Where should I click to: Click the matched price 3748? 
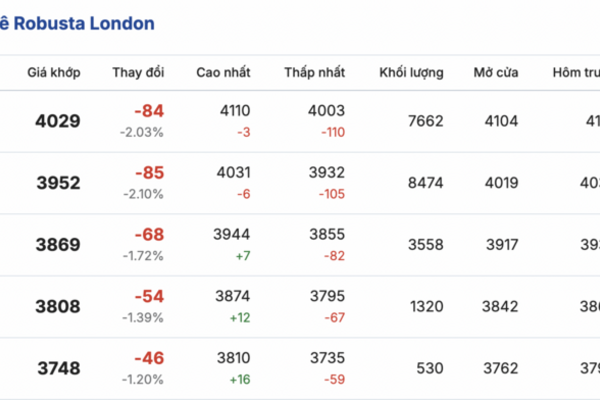tap(57, 369)
